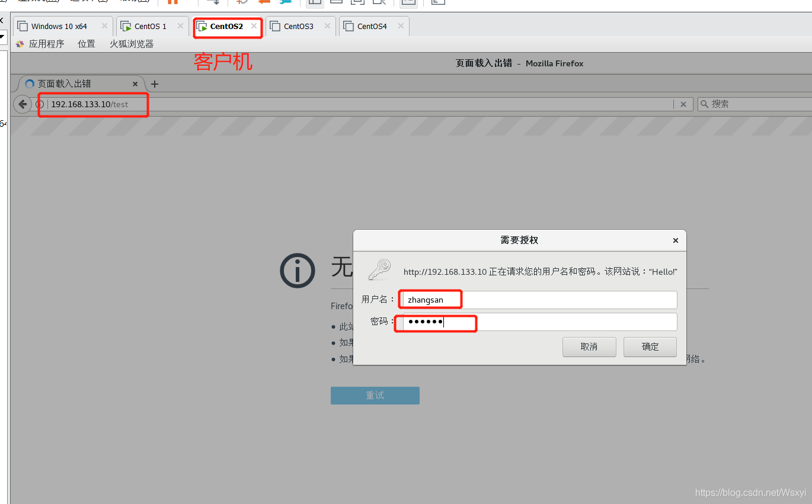
Task: Open the 火狐浏览器 app menu
Action: pyautogui.click(x=132, y=44)
